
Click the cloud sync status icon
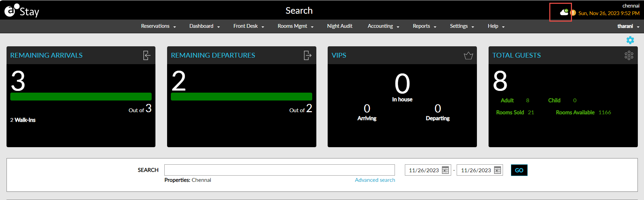point(564,12)
